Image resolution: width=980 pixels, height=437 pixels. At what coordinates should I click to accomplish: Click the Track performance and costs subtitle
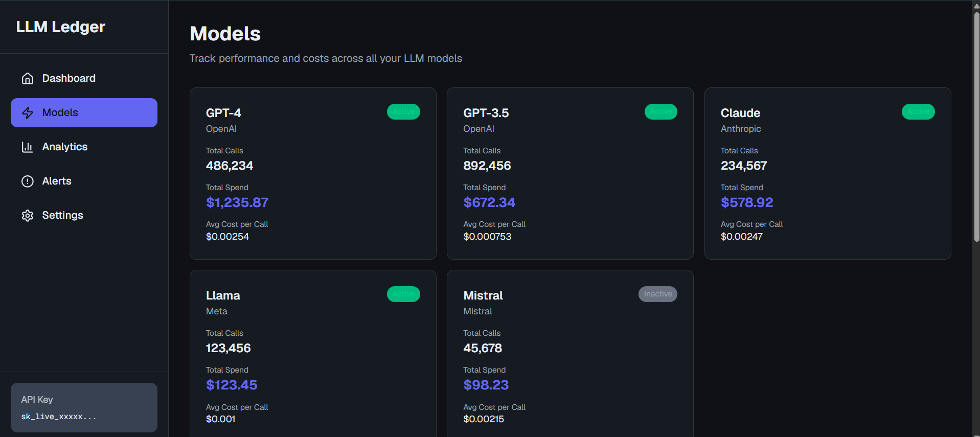pyautogui.click(x=326, y=58)
